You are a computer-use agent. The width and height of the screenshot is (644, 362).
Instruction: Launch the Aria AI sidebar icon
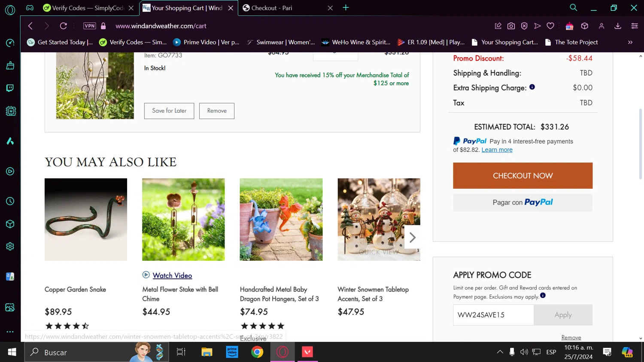coord(10,141)
